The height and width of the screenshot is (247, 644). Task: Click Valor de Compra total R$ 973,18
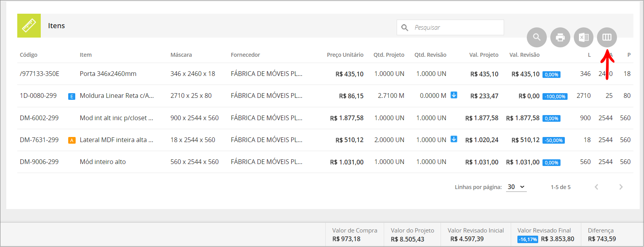tap(346, 239)
